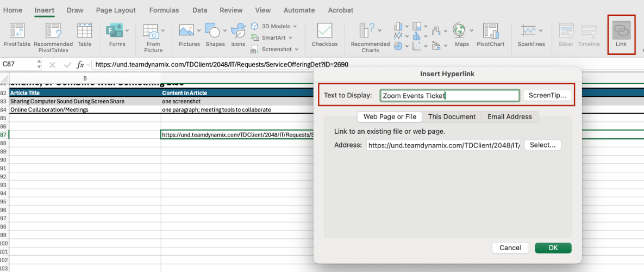Viewport: 644px width, 272px height.
Task: Expand the SmartArt dropdown arrow
Action: 290,38
